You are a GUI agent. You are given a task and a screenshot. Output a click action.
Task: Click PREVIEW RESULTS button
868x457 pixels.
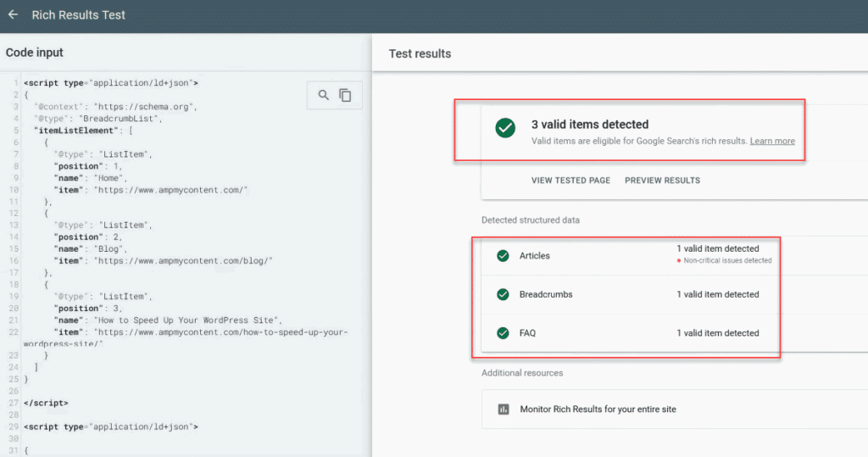pos(662,181)
